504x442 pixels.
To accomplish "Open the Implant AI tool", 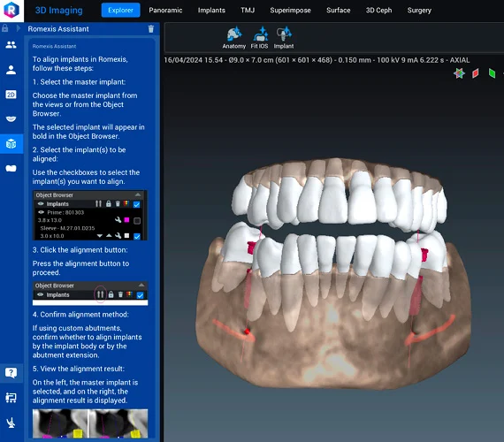I will (x=284, y=38).
